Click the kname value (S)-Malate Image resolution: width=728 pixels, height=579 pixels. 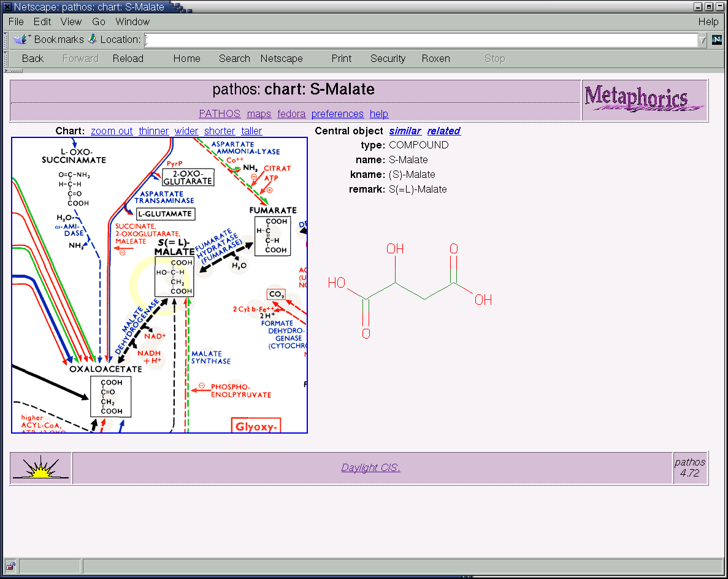tap(412, 175)
